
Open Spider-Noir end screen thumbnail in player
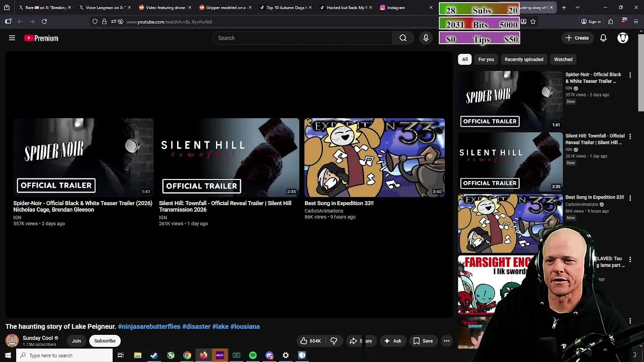84,157
